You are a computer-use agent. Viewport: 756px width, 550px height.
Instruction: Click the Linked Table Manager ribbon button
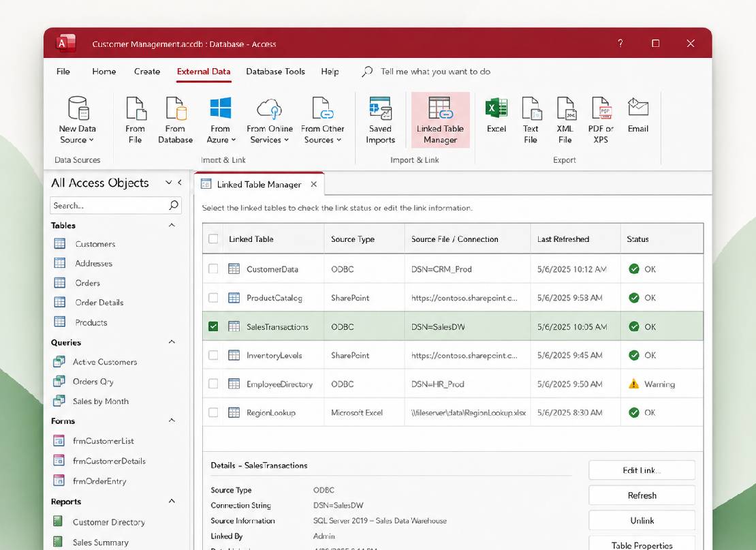click(440, 120)
